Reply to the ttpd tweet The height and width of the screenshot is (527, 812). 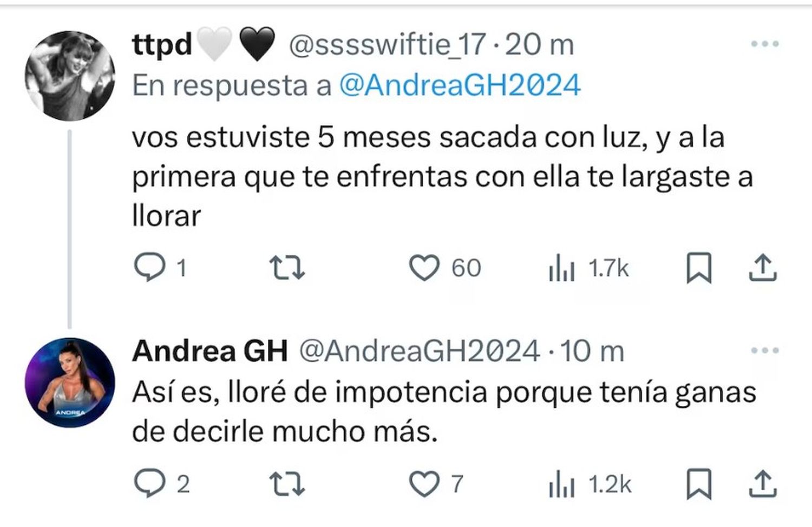(x=160, y=268)
